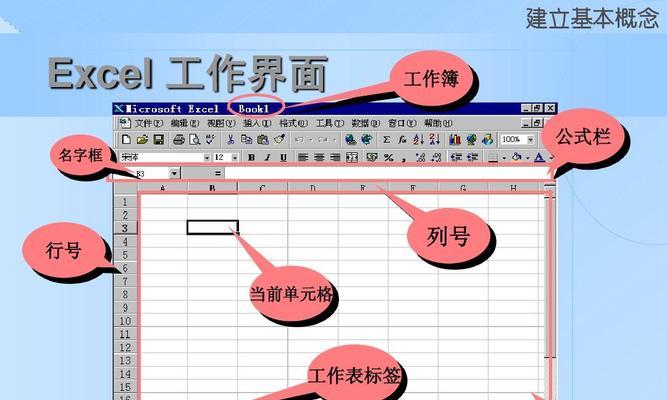Open the 工具 menu
Image resolution: width=667 pixels, height=400 pixels.
coord(330,123)
